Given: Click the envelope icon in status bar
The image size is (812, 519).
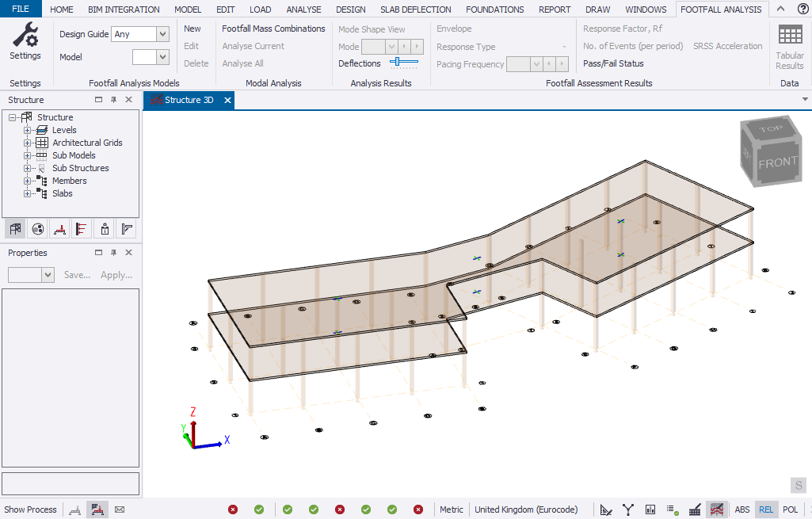Looking at the screenshot, I should coord(120,509).
